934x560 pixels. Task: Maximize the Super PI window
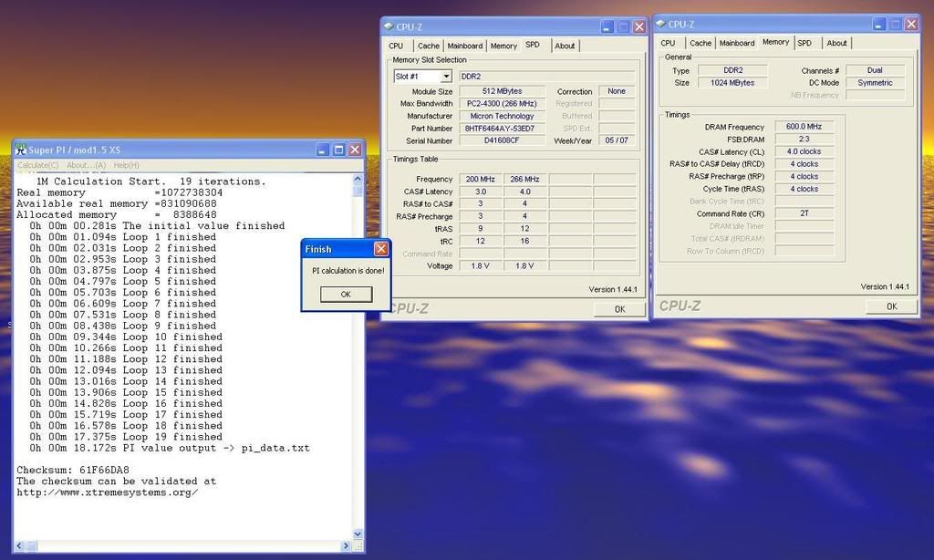[338, 150]
